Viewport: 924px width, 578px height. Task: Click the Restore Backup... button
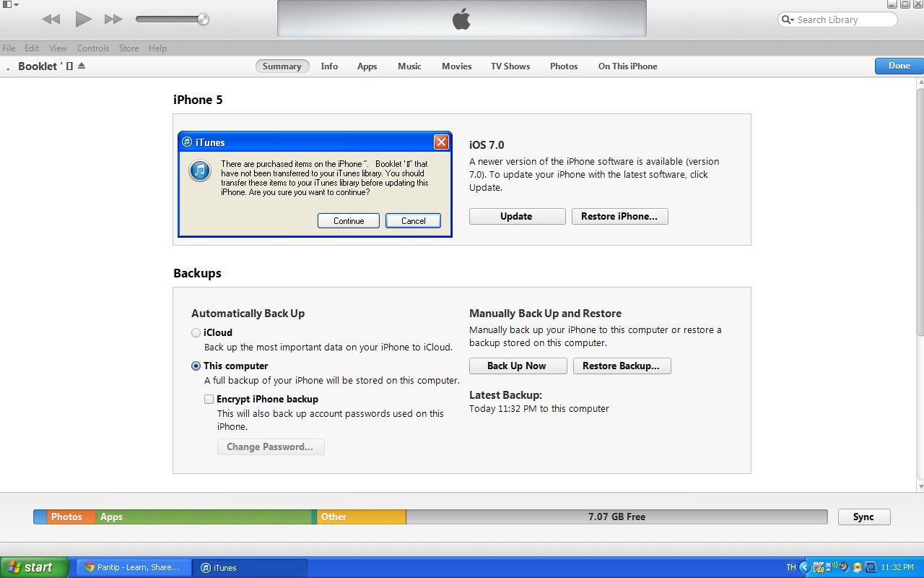622,366
